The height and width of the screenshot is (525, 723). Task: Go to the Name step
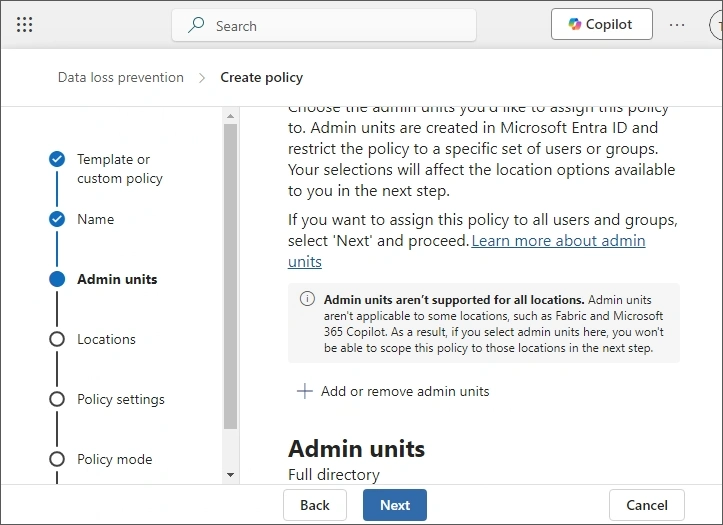coord(95,219)
